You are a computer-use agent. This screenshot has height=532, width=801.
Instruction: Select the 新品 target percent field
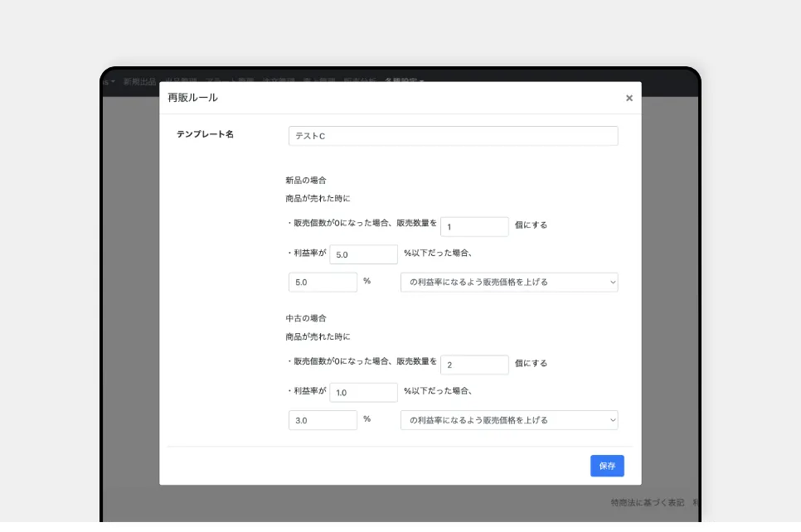click(323, 282)
